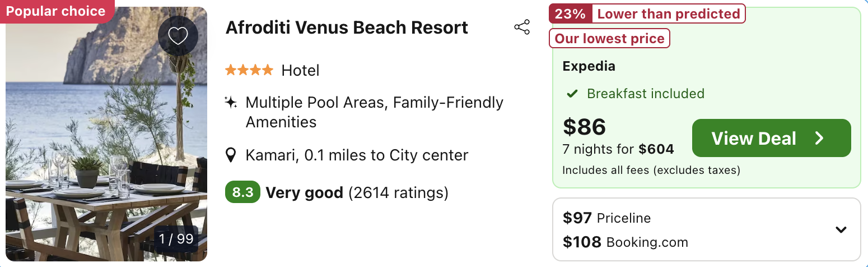
Task: Click the location pin icon
Action: (x=230, y=155)
